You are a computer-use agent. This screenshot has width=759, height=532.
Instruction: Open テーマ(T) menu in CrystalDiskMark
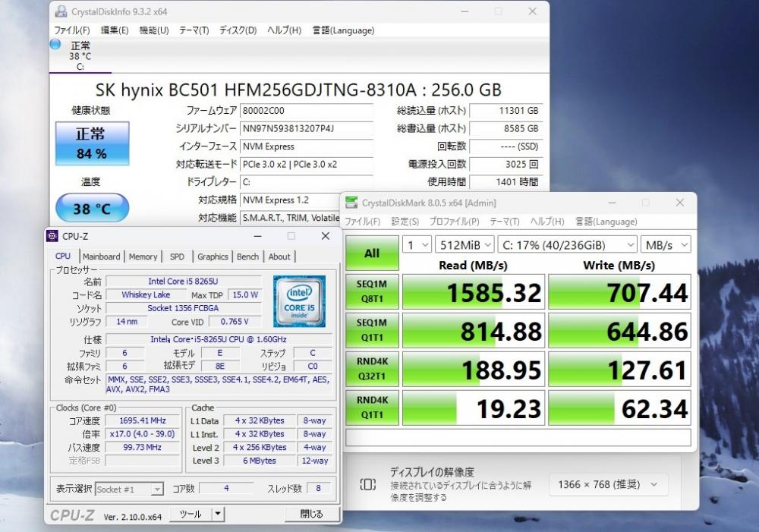click(504, 222)
